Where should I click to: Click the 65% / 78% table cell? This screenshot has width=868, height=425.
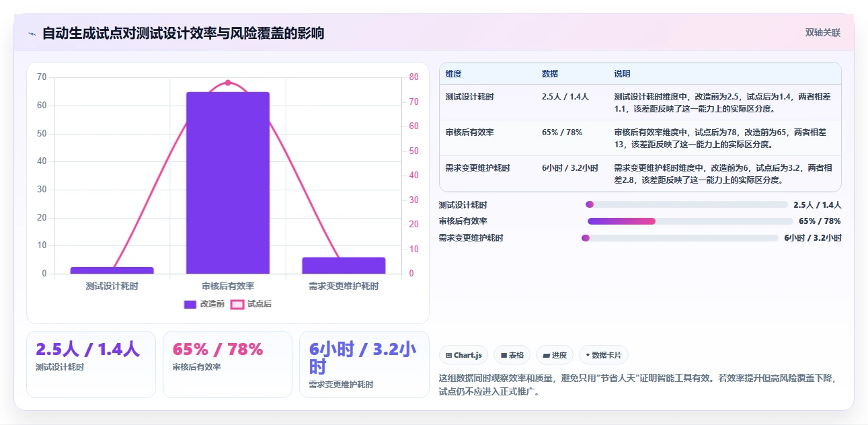(561, 132)
